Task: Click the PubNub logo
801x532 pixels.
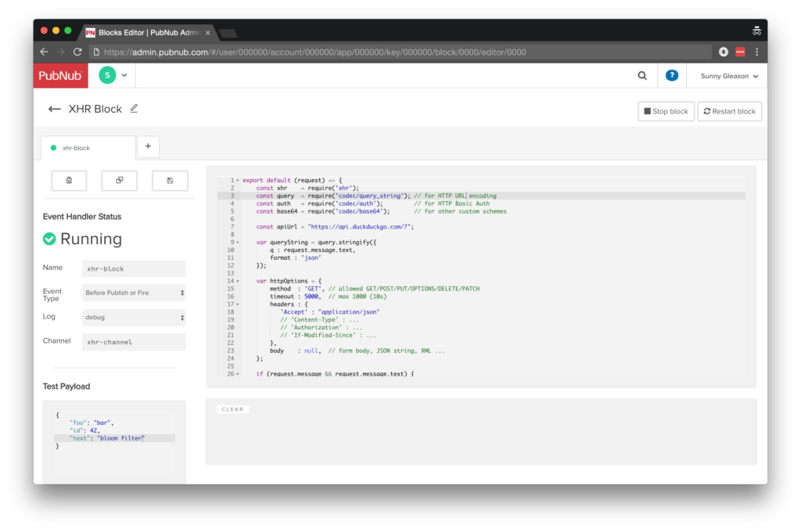Action: tap(59, 76)
